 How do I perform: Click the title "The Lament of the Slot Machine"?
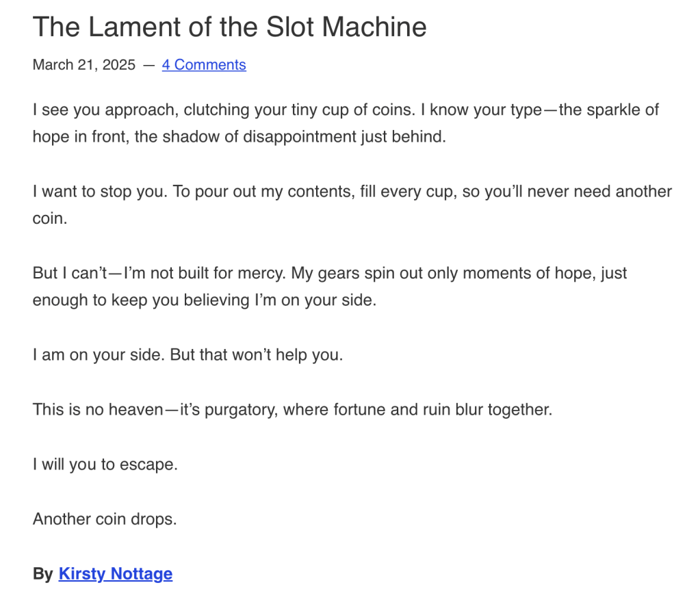click(x=229, y=27)
